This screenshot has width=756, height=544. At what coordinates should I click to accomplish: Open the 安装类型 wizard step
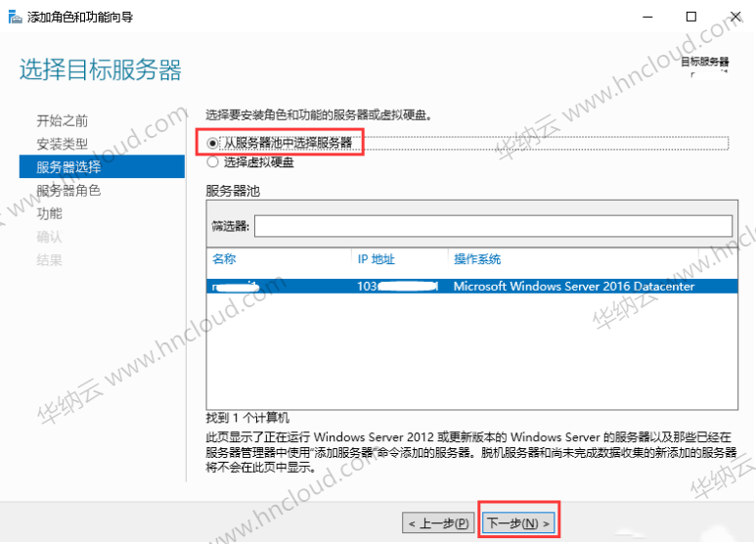coord(63,144)
